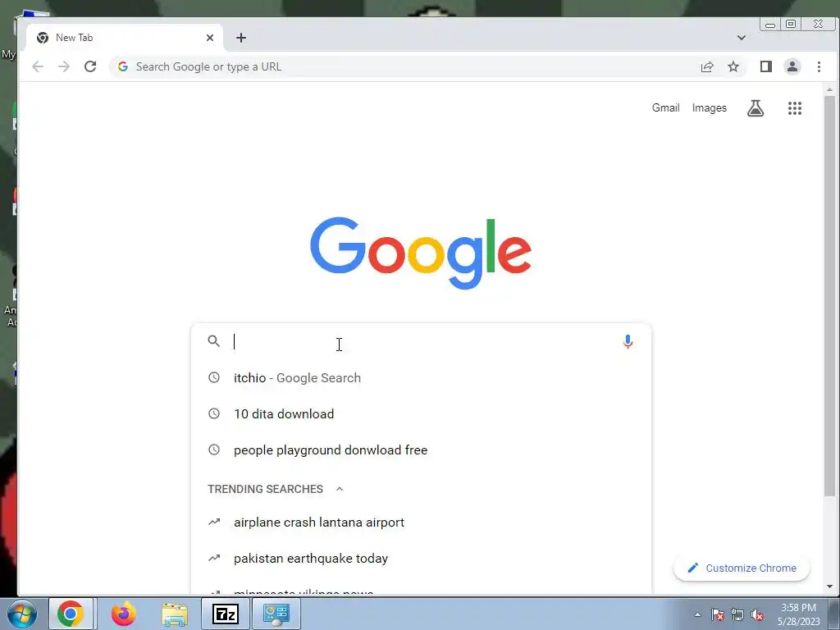The image size is (840, 630).
Task: Start voice search with the microphone
Action: tap(628, 341)
